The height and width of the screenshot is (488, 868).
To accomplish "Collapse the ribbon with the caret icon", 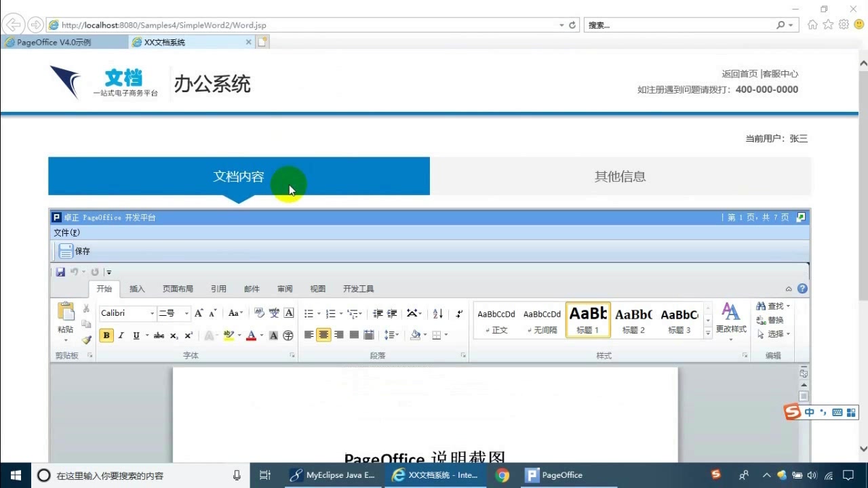I will [x=789, y=289].
